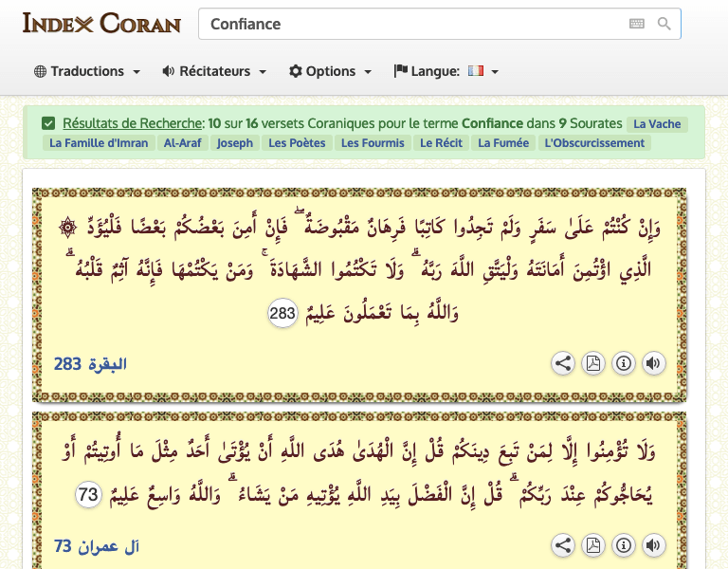Open the Résultats de Recherche link
Screen dimensions: 728x569
click(133, 123)
